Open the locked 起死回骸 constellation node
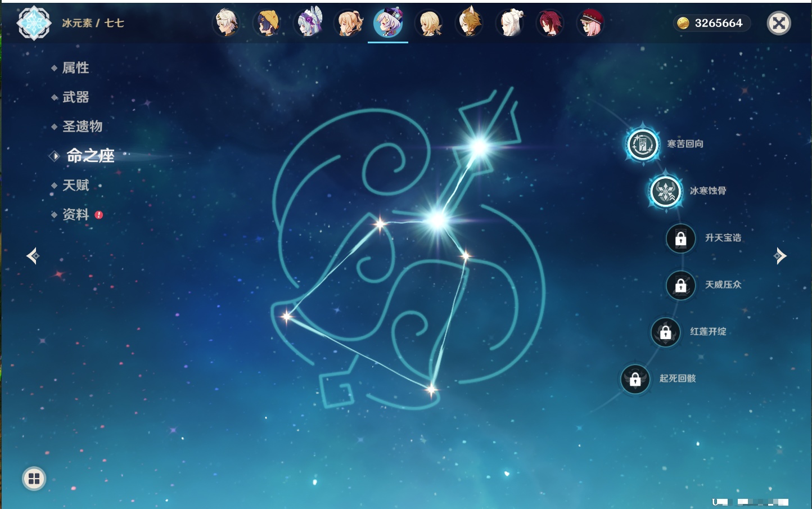812x509 pixels. pyautogui.click(x=635, y=379)
